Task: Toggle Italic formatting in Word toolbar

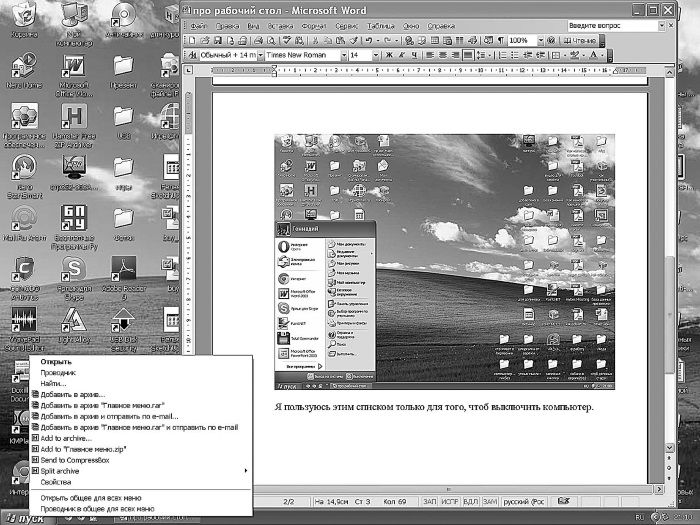Action: pyautogui.click(x=401, y=55)
